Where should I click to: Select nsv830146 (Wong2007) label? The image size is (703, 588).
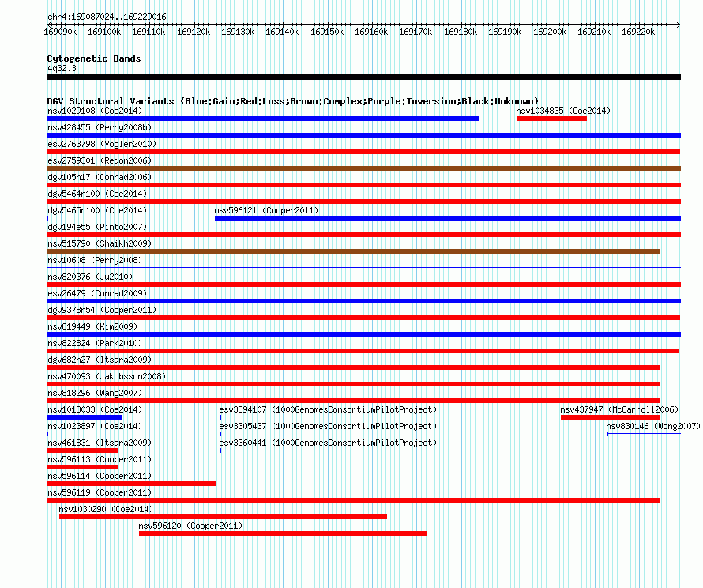click(652, 426)
